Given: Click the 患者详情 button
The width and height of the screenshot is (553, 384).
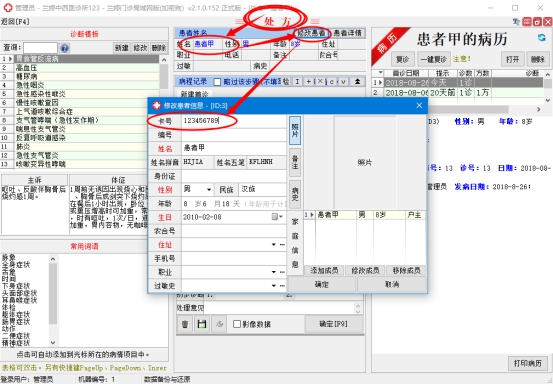Looking at the screenshot, I should tap(347, 33).
